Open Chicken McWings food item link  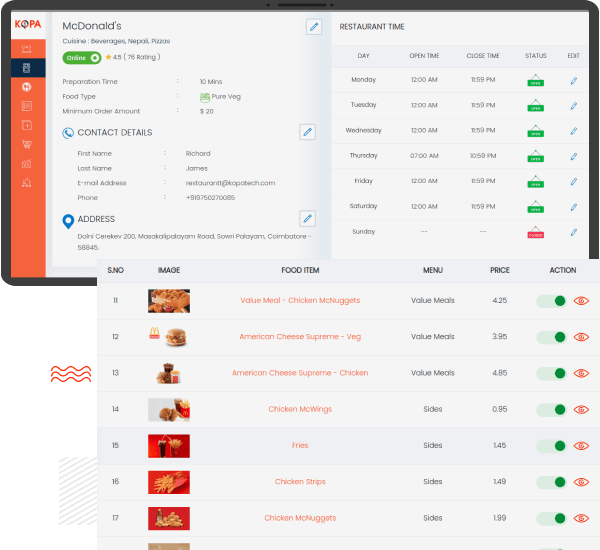[x=300, y=409]
